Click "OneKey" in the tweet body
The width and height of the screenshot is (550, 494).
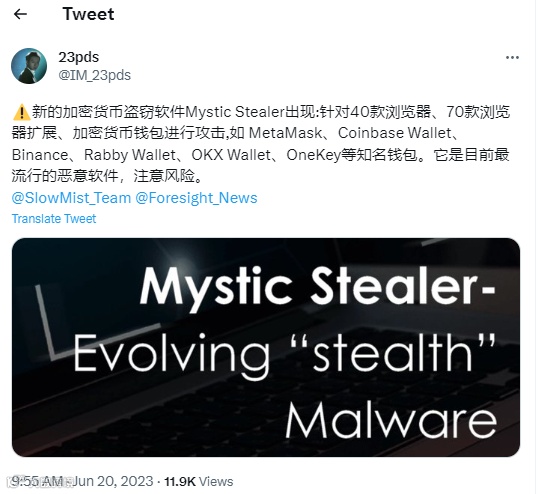click(314, 155)
